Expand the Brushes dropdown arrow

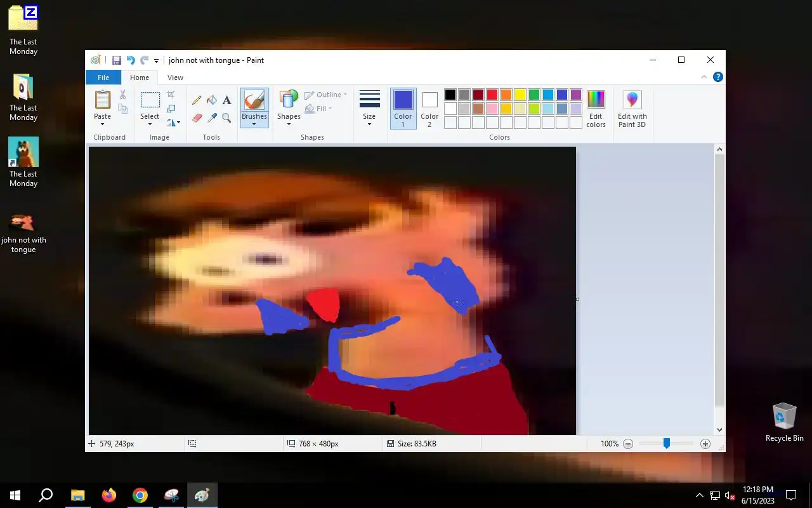(254, 124)
